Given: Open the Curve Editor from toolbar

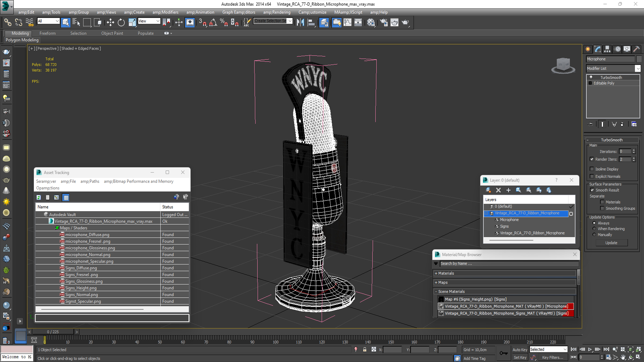Looking at the screenshot, I should pos(347,22).
